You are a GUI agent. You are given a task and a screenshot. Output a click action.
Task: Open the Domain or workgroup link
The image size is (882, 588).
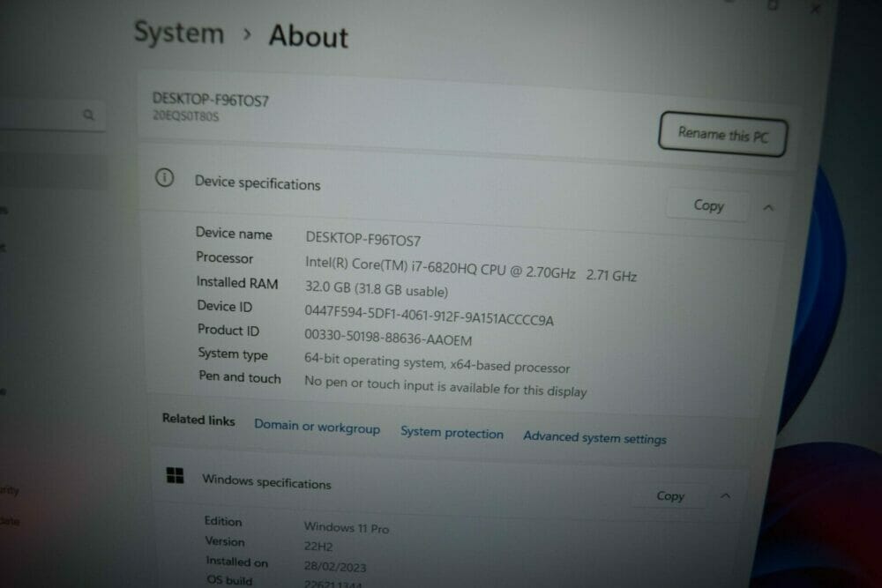click(317, 427)
